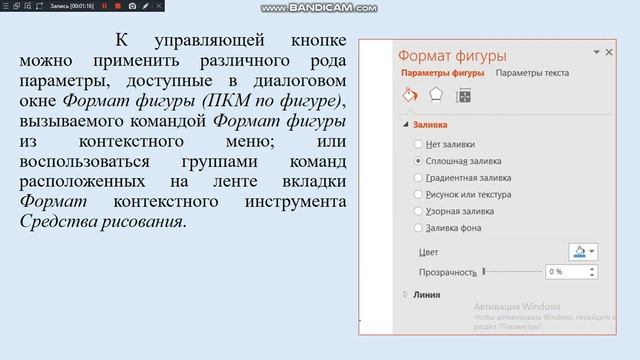Close the Формат фигуры pane
This screenshot has height=360, width=640.
[609, 52]
